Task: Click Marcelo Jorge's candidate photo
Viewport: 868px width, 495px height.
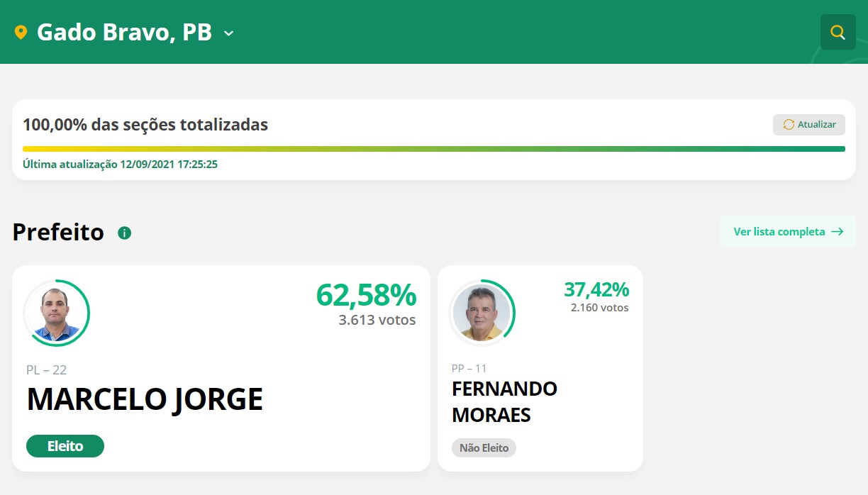Action: coord(57,313)
